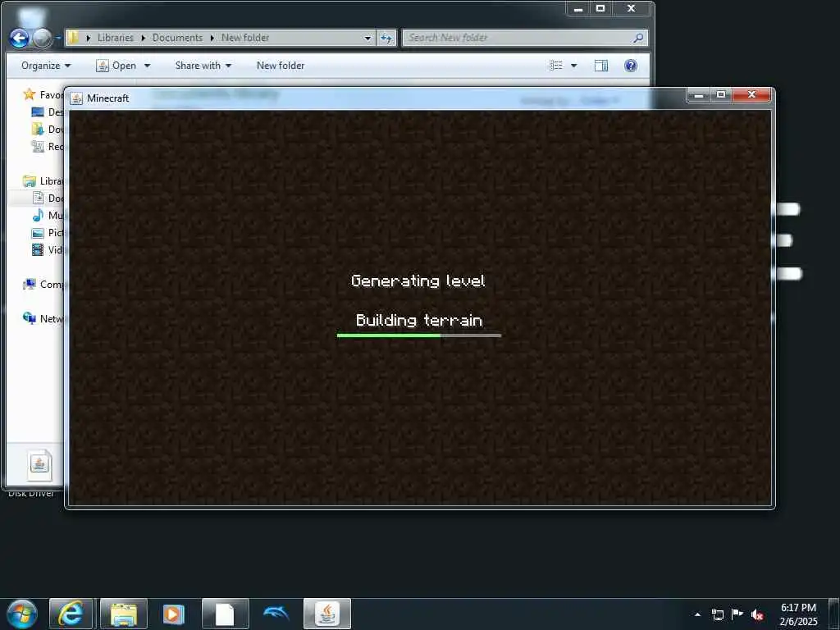Select Music library in navigation pane
The width and height of the screenshot is (840, 630).
[x=48, y=216]
